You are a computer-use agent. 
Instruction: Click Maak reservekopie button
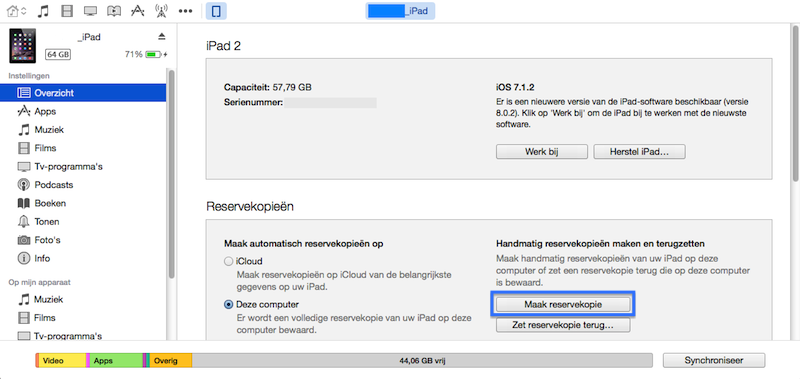[x=563, y=305]
